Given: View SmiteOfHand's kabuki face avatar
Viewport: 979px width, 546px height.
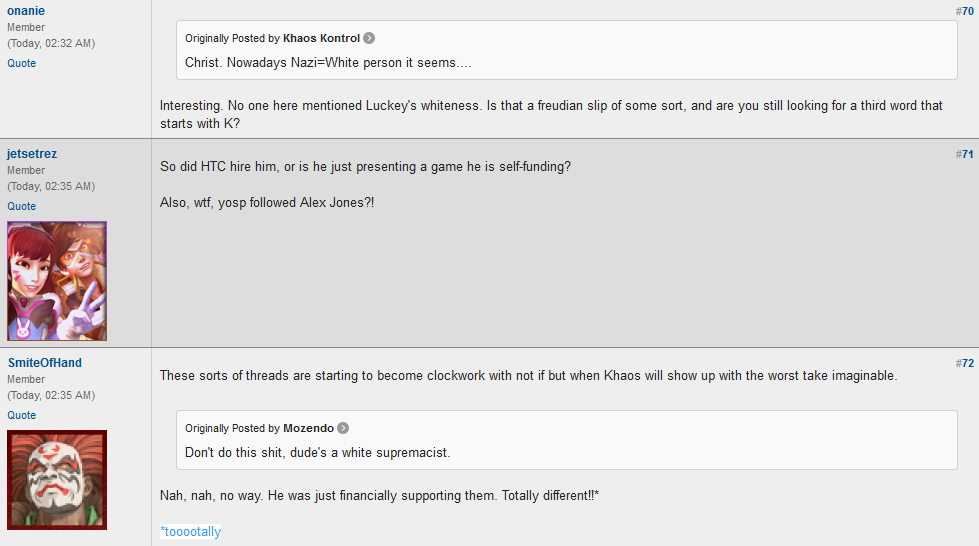Looking at the screenshot, I should tap(57, 480).
